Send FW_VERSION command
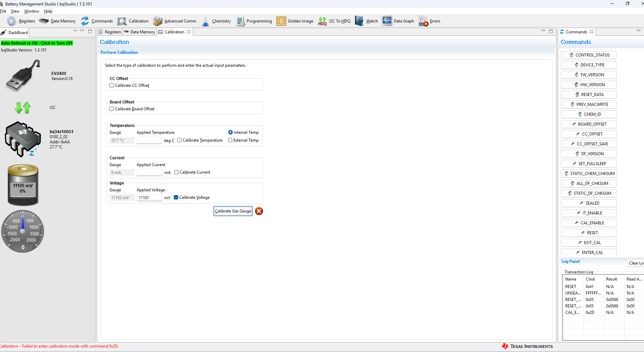The height and width of the screenshot is (352, 644). [588, 75]
